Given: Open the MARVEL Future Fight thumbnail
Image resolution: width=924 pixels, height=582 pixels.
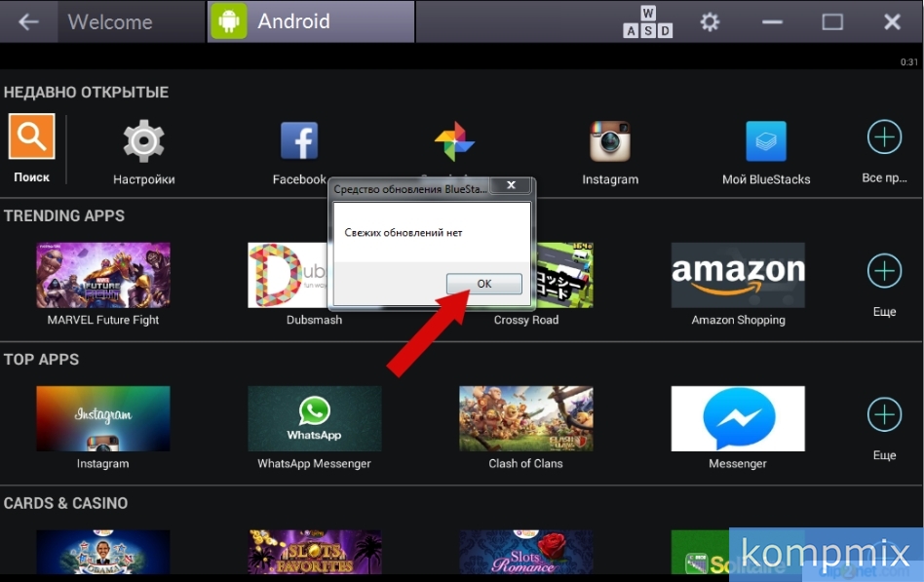Looking at the screenshot, I should point(103,275).
